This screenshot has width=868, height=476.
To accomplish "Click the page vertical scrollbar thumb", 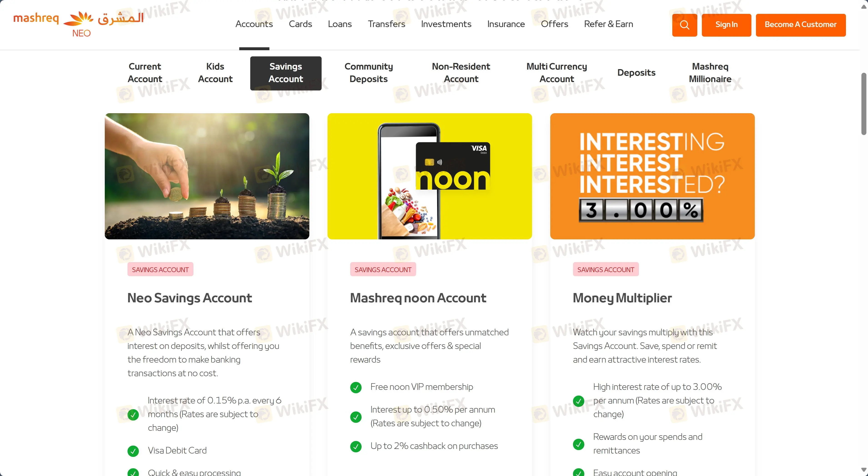I will click(864, 104).
